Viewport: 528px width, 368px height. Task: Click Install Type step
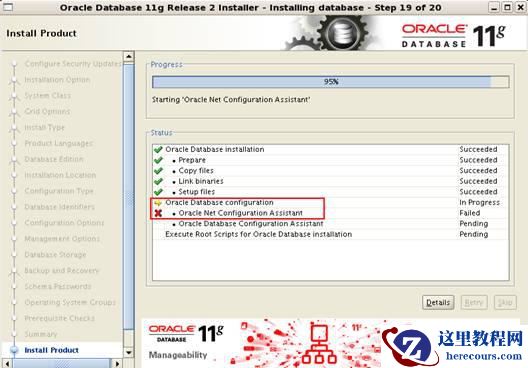pyautogui.click(x=44, y=128)
